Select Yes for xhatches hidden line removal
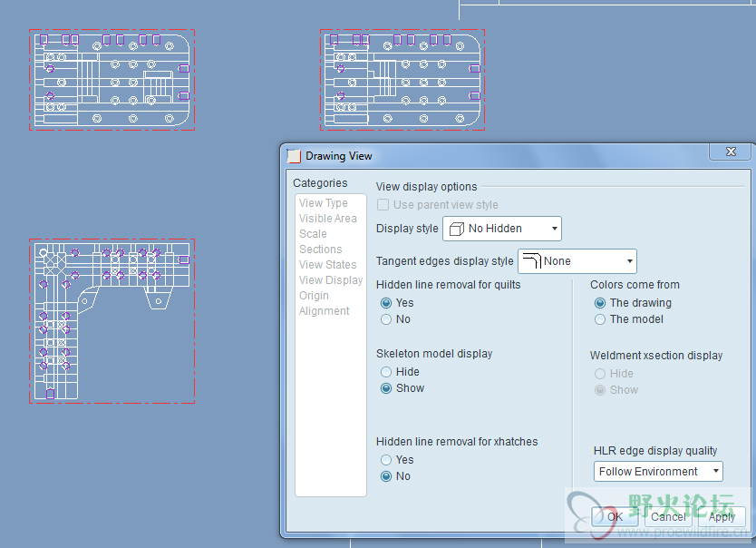 point(387,460)
